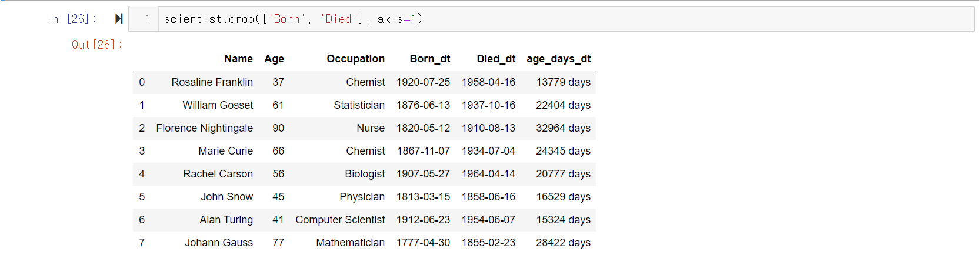Run cell 26 with the run icon
The width and height of the screenshot is (980, 265).
(119, 19)
